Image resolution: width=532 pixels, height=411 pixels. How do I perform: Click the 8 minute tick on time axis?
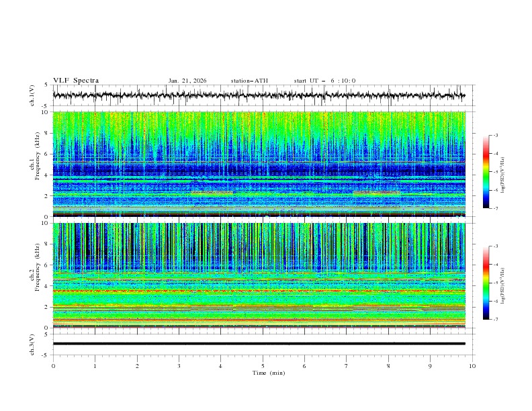click(388, 365)
